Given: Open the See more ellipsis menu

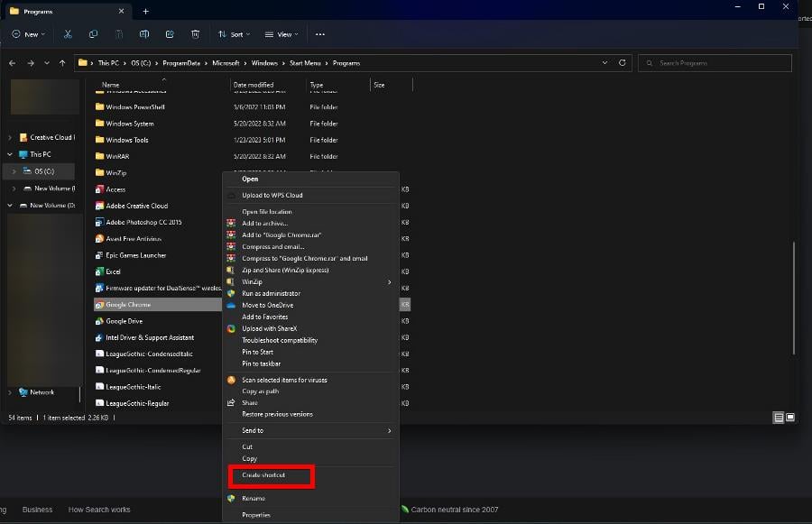Looking at the screenshot, I should (x=319, y=34).
